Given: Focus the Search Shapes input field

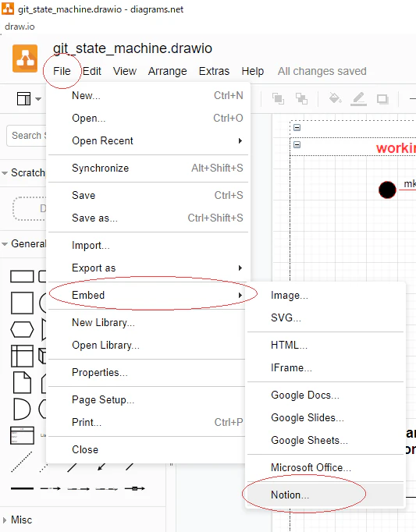Looking at the screenshot, I should 27,136.
